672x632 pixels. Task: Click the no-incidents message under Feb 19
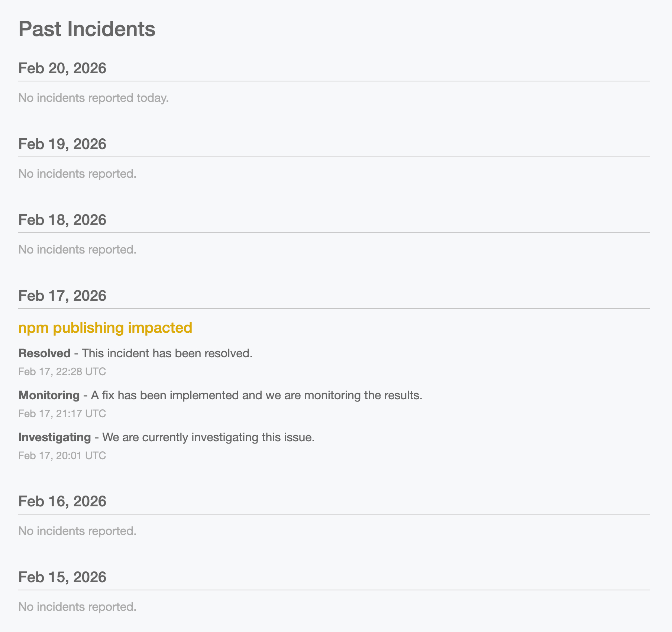[77, 174]
